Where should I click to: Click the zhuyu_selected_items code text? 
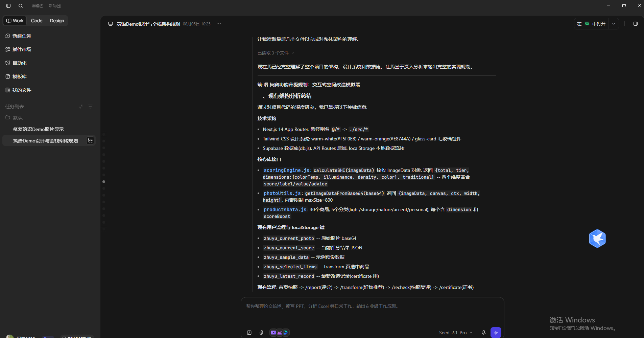click(290, 267)
